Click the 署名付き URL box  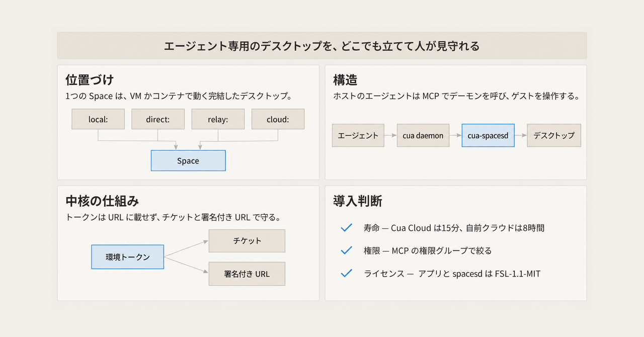(x=247, y=274)
